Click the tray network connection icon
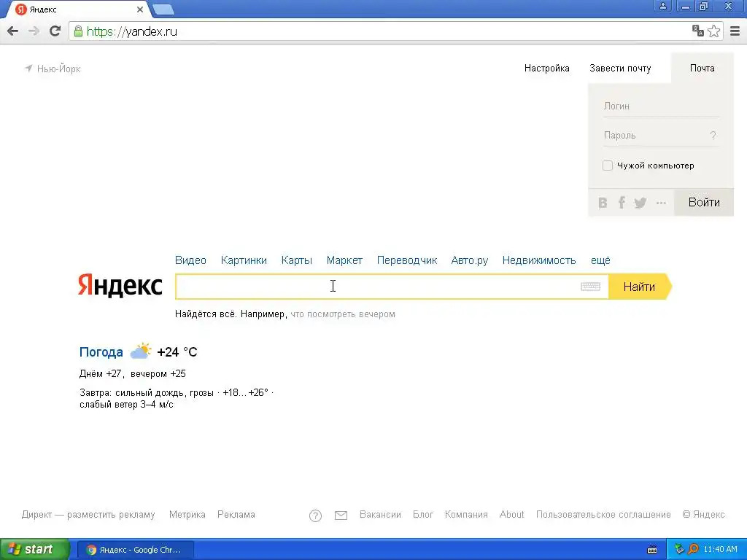The height and width of the screenshot is (560, 747). (679, 549)
